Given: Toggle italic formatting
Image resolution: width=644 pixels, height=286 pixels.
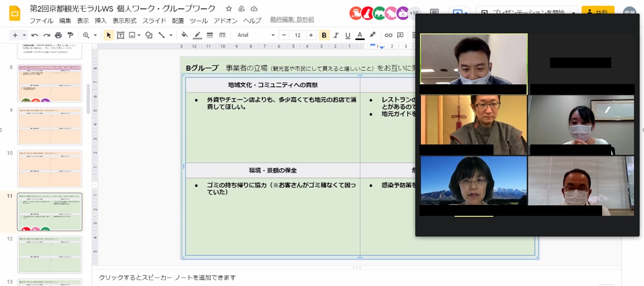Looking at the screenshot, I should (x=335, y=35).
